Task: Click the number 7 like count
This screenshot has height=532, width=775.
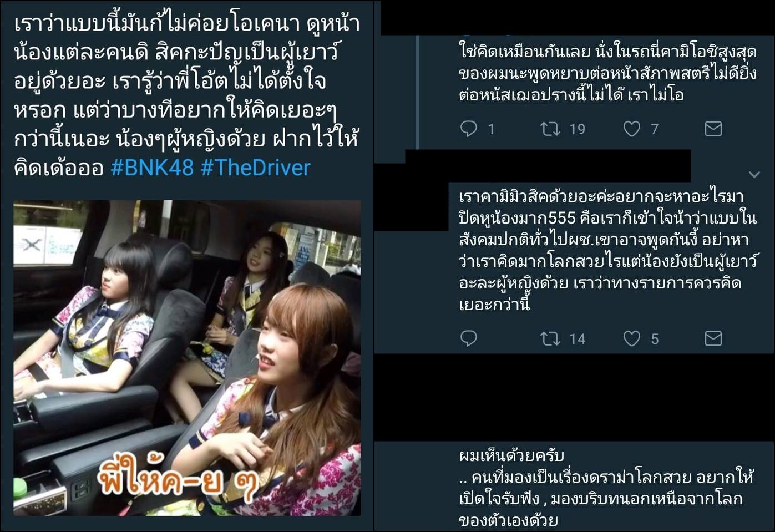Action: tap(655, 129)
